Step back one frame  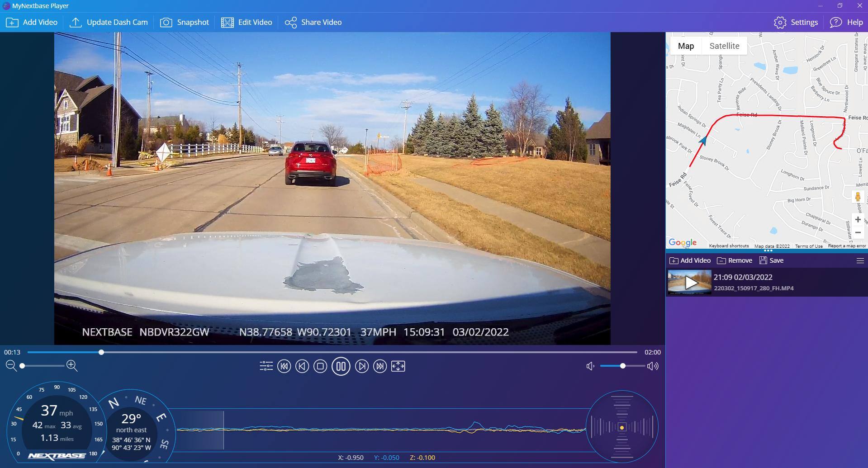[x=302, y=366]
